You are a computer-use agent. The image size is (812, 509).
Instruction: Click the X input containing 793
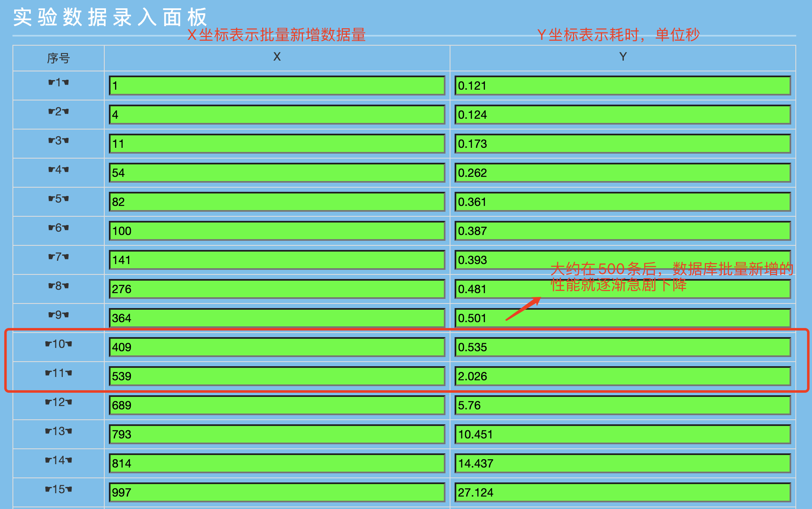point(277,434)
